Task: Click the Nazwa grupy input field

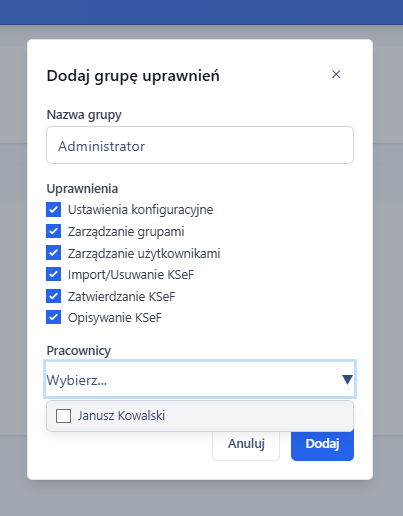Action: click(200, 145)
